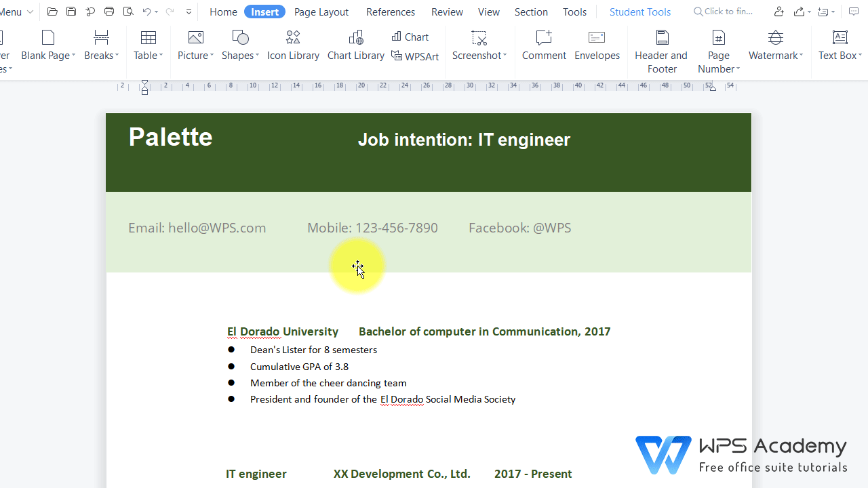Open the Student Tools tab

(640, 12)
